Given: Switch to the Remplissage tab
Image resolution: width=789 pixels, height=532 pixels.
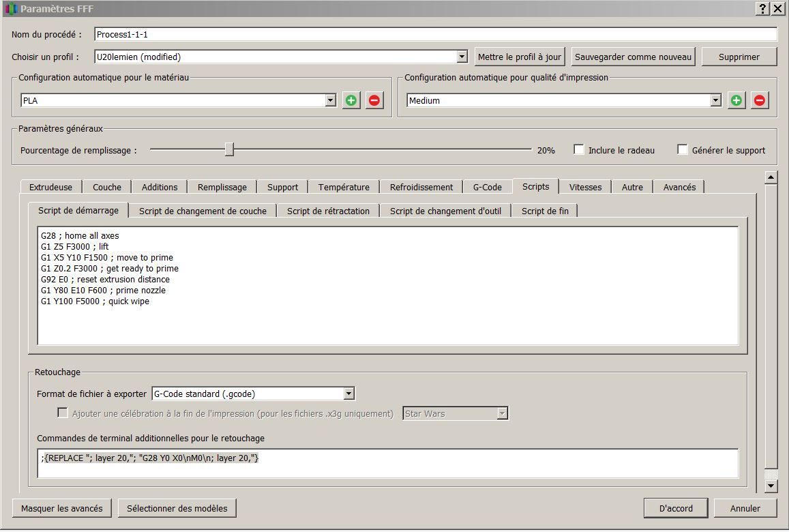Looking at the screenshot, I should click(x=222, y=188).
